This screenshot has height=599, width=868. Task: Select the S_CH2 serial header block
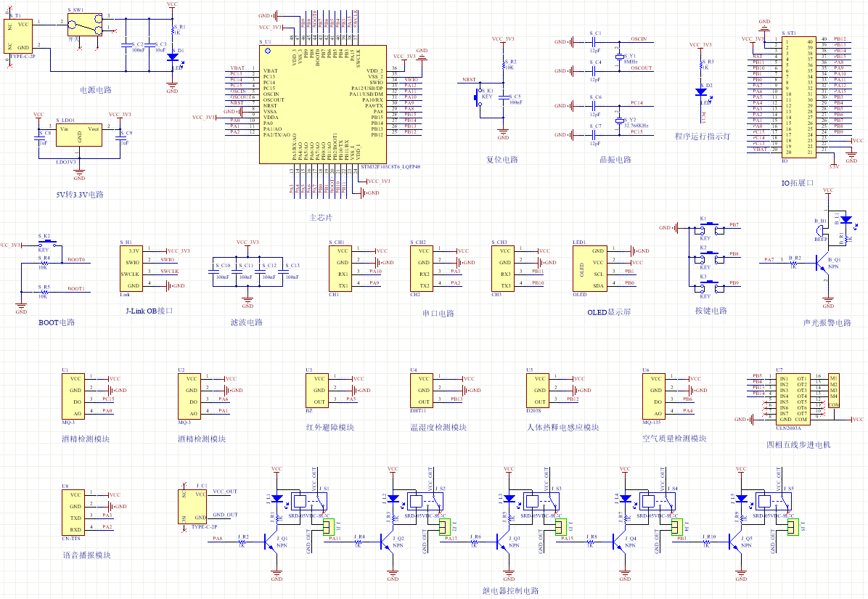[x=421, y=269]
